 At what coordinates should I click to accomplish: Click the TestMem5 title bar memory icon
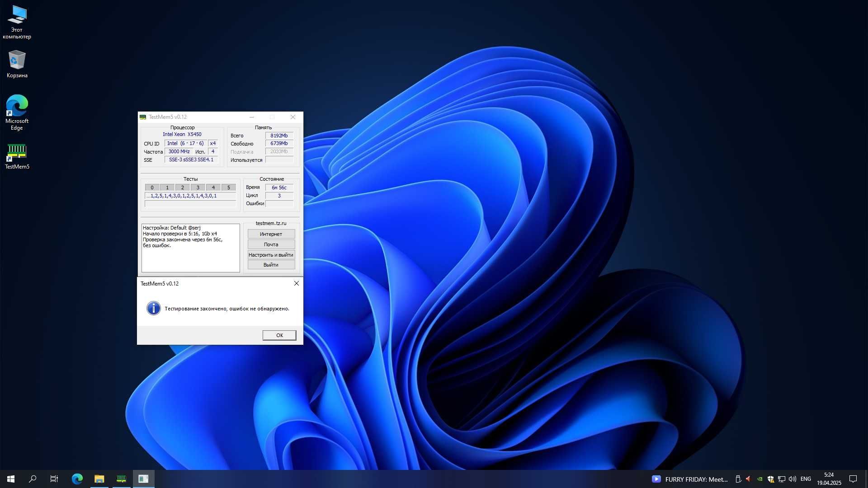[x=143, y=117]
